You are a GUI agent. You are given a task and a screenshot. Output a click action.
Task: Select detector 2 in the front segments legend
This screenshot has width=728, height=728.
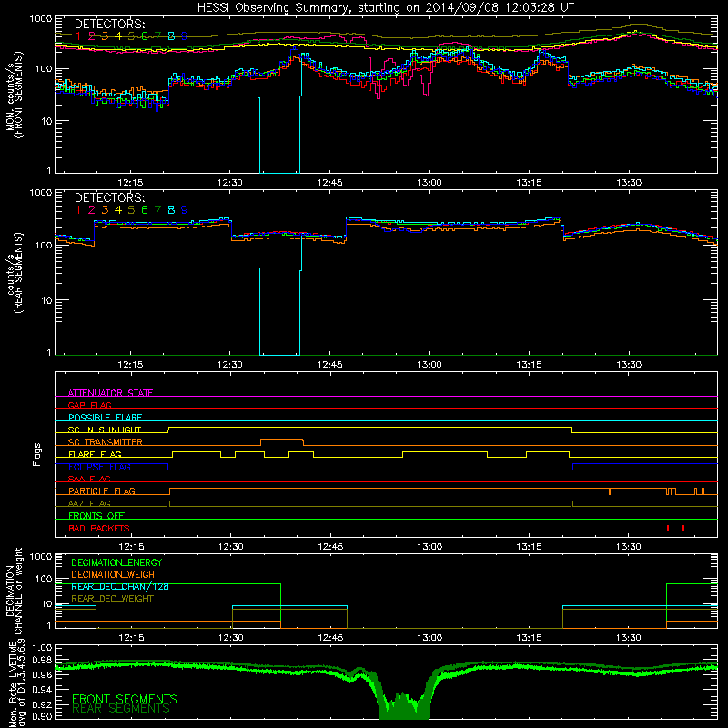click(x=92, y=36)
